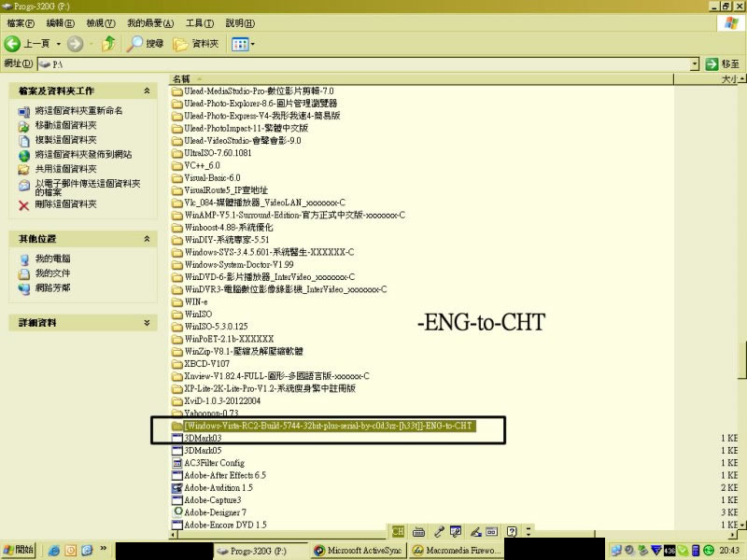Click 將這個資料夾重新命名 link

(78, 110)
